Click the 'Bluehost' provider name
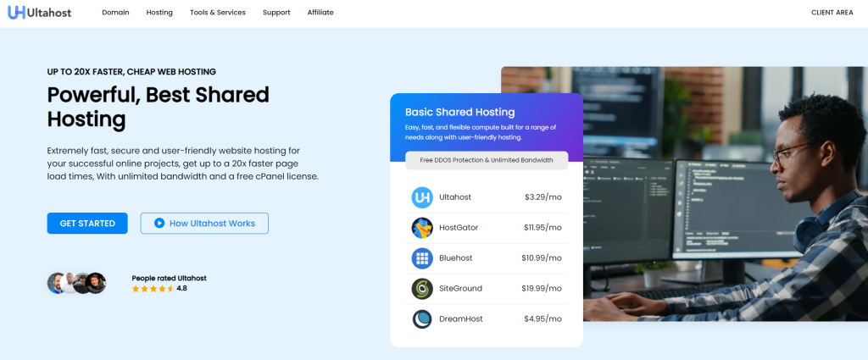868x360 pixels. 455,258
